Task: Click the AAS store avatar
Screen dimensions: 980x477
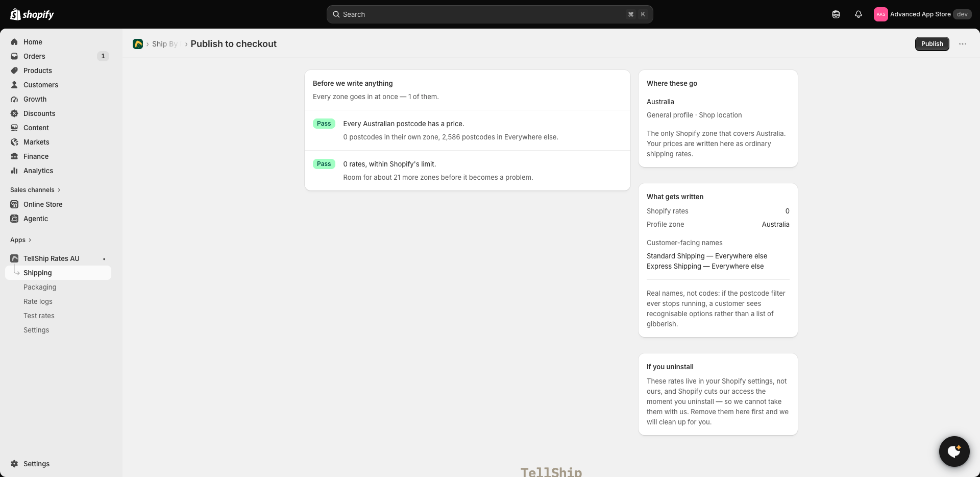Action: (880, 14)
